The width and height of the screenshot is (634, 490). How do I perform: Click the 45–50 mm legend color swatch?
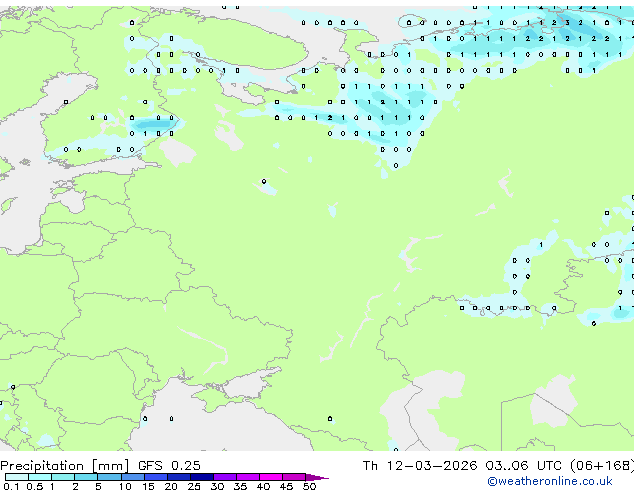pyautogui.click(x=294, y=477)
